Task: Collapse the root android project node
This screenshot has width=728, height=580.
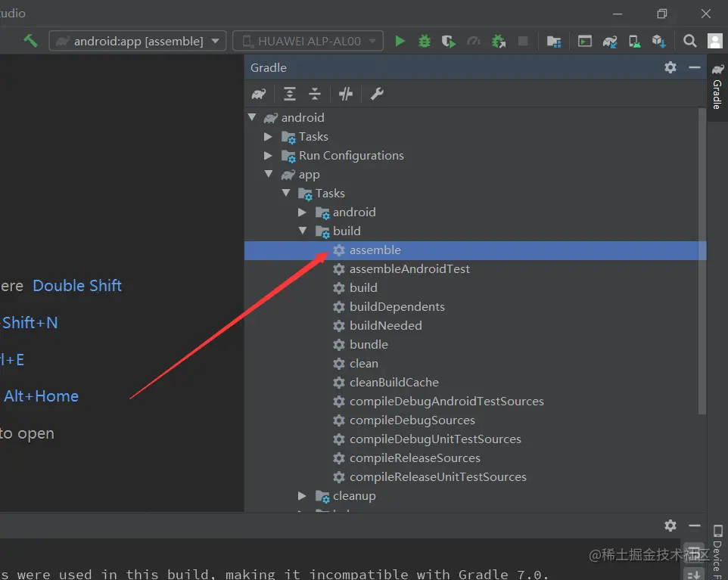Action: click(x=252, y=117)
